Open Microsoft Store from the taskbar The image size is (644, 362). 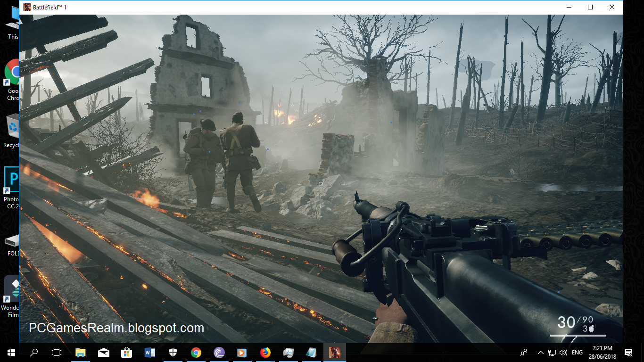(127, 352)
